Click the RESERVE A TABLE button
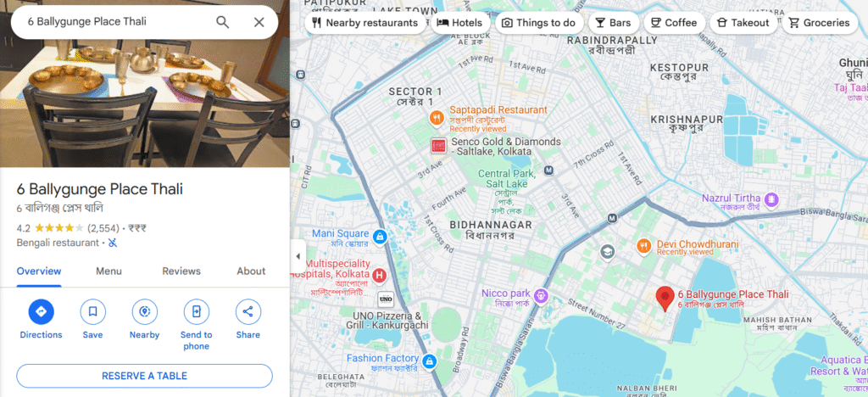Image resolution: width=868 pixels, height=397 pixels. (144, 376)
